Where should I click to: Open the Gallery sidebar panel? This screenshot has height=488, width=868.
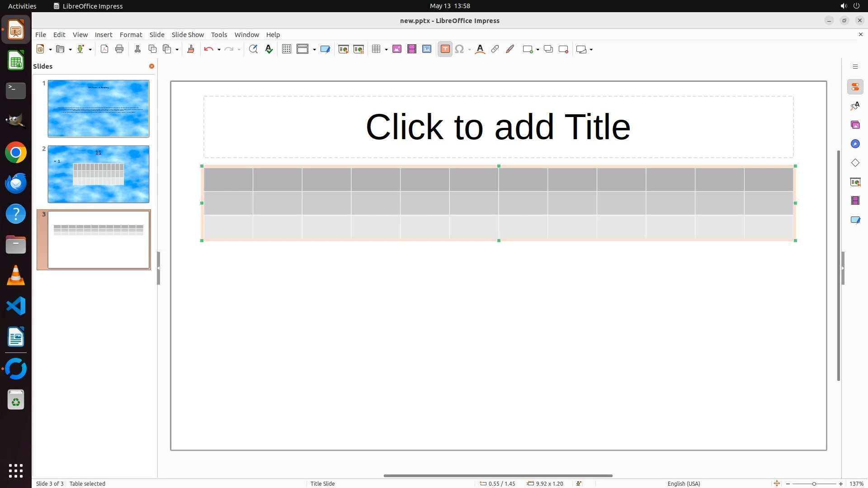(x=855, y=125)
